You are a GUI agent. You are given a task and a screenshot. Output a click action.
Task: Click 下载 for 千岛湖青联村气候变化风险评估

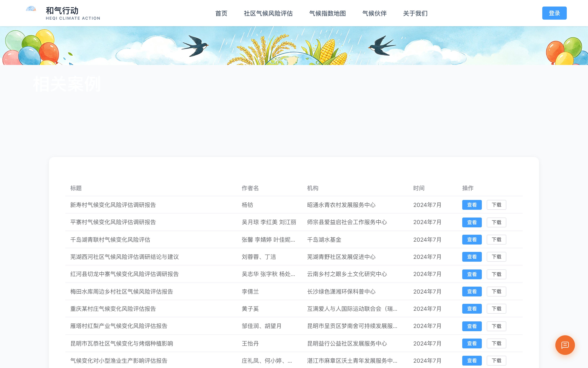coord(496,240)
